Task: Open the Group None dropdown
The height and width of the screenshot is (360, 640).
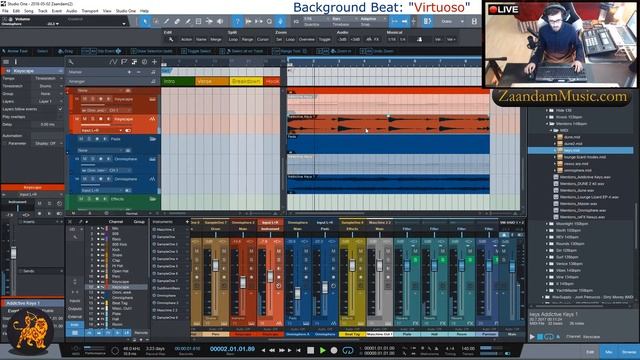Action: (x=48, y=94)
